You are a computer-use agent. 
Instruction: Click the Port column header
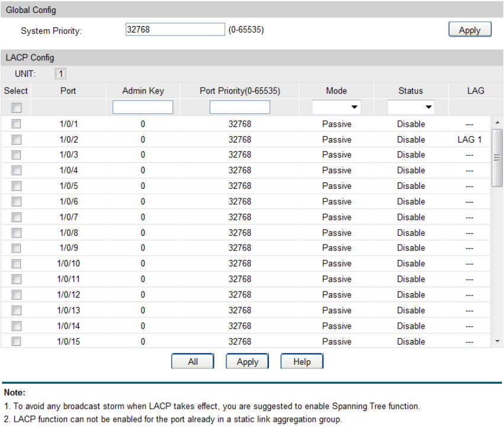pyautogui.click(x=68, y=91)
